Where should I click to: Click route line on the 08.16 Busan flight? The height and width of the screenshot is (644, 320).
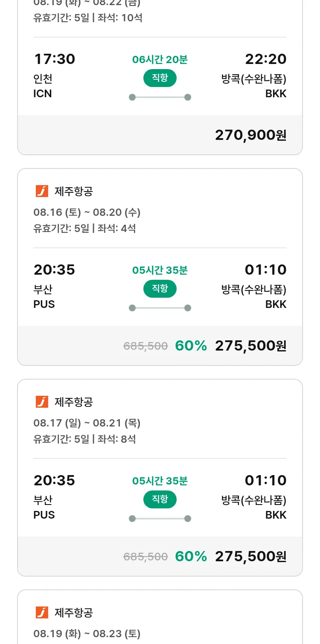(x=160, y=308)
